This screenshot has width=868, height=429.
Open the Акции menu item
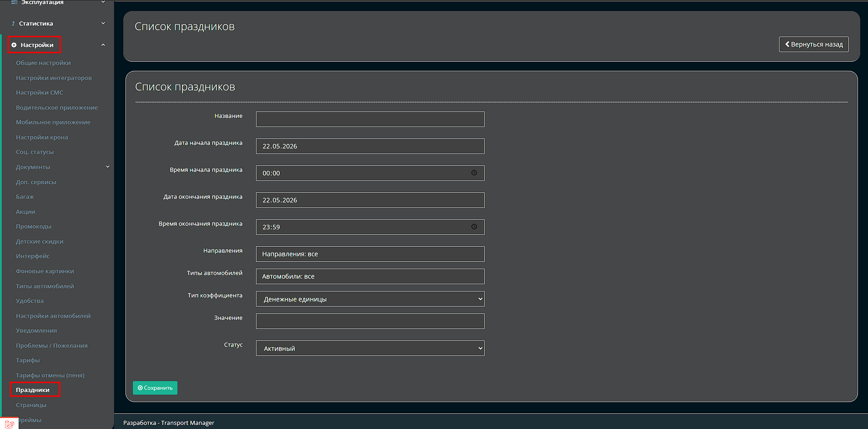pos(26,212)
